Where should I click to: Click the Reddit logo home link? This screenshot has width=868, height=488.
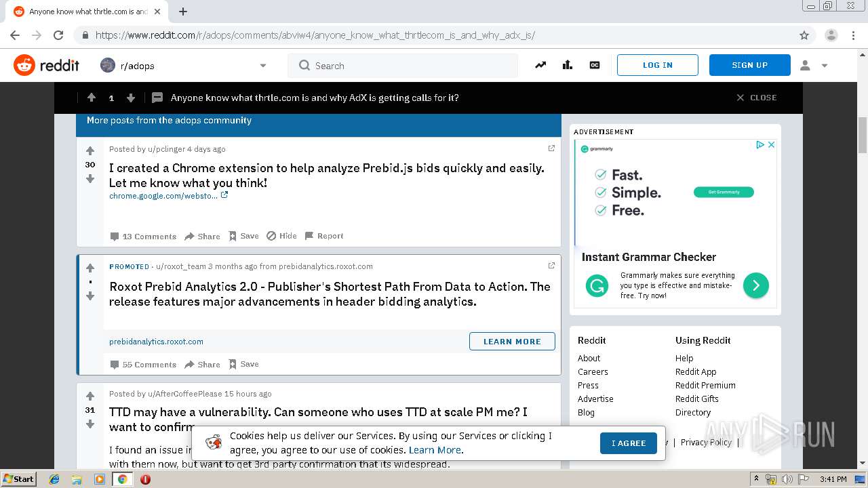tap(47, 65)
